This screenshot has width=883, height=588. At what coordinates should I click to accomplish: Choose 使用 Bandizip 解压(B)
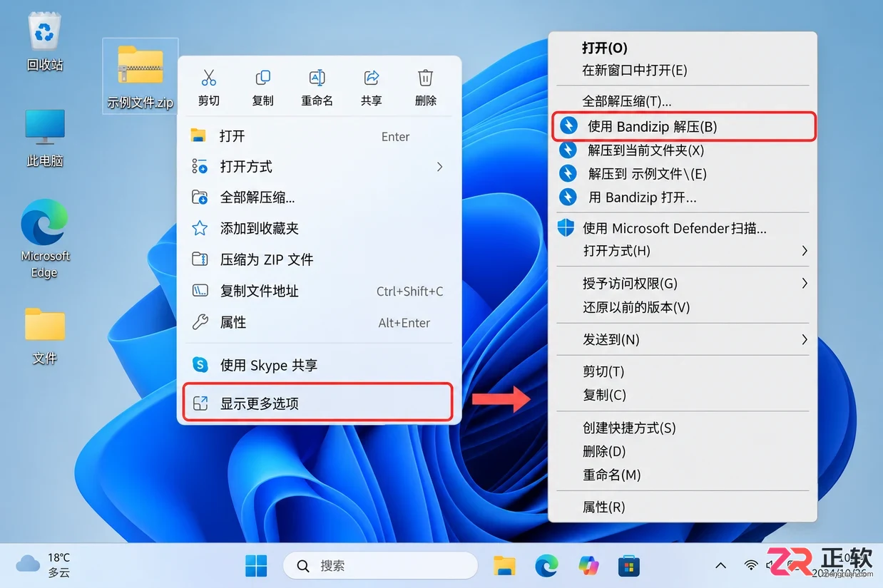pyautogui.click(x=684, y=126)
